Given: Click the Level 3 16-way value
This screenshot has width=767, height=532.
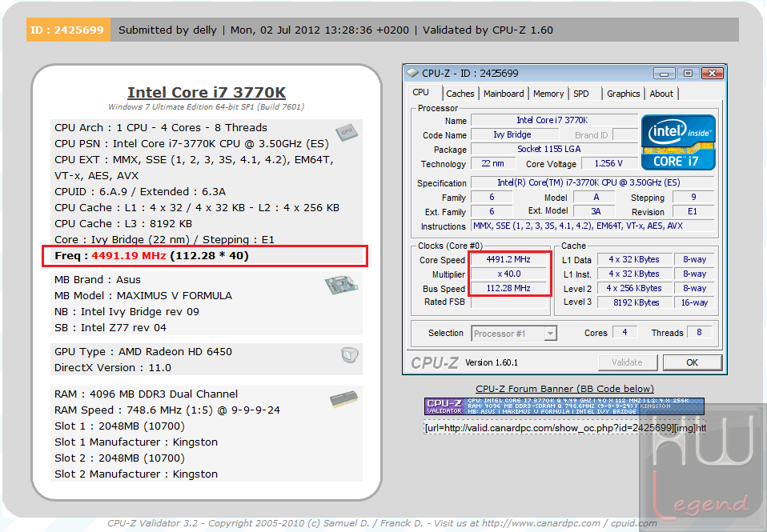Looking at the screenshot, I should [x=694, y=302].
